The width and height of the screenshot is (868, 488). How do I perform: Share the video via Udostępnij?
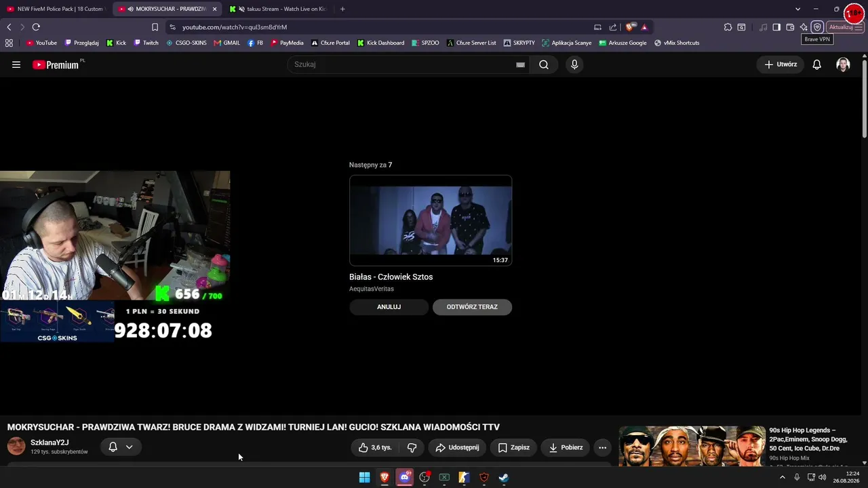(x=457, y=447)
